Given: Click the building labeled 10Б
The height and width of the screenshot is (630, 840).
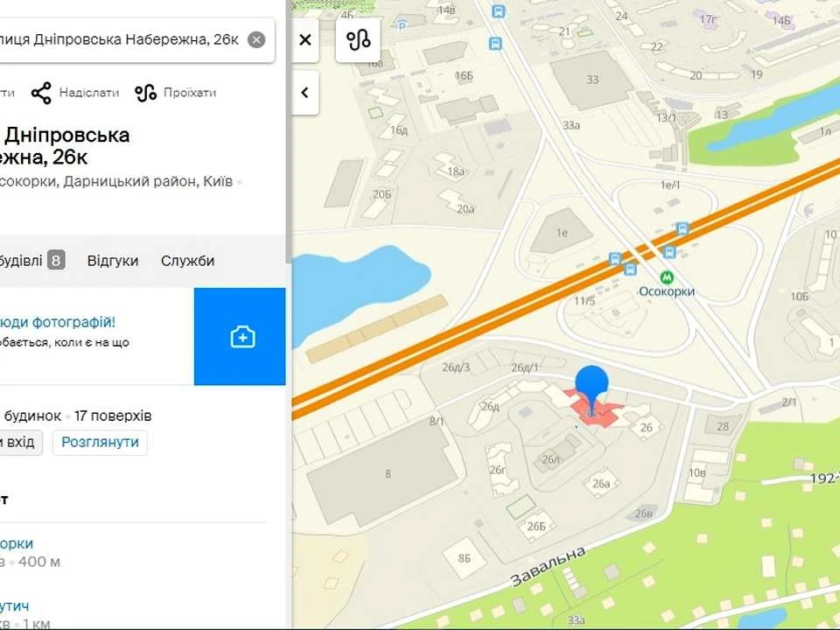Looking at the screenshot, I should pyautogui.click(x=799, y=296).
